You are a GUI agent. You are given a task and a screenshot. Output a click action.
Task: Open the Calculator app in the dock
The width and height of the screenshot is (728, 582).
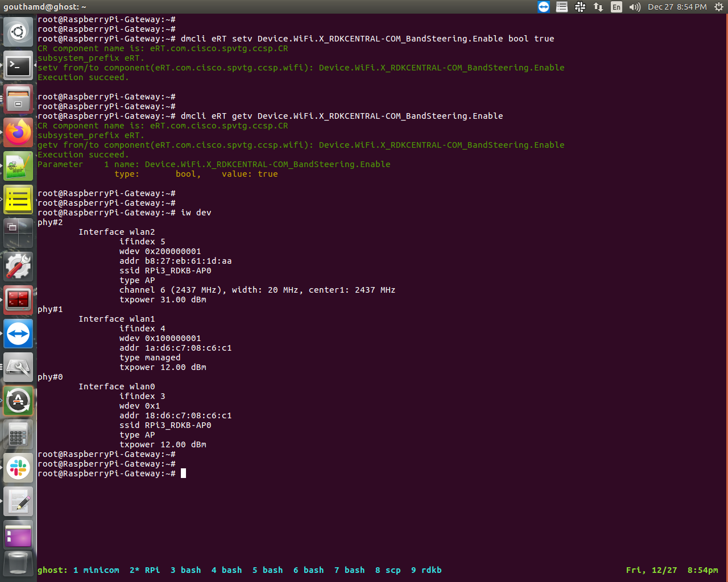[x=18, y=435]
